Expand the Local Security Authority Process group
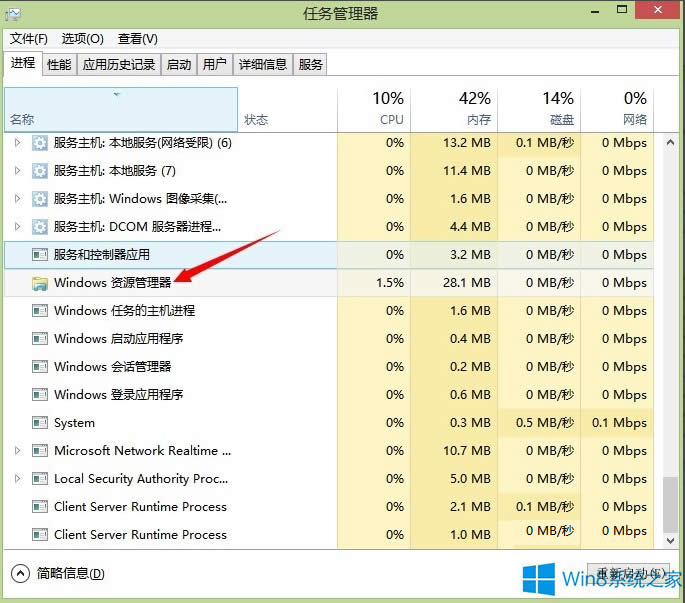685x603 pixels. (x=17, y=479)
